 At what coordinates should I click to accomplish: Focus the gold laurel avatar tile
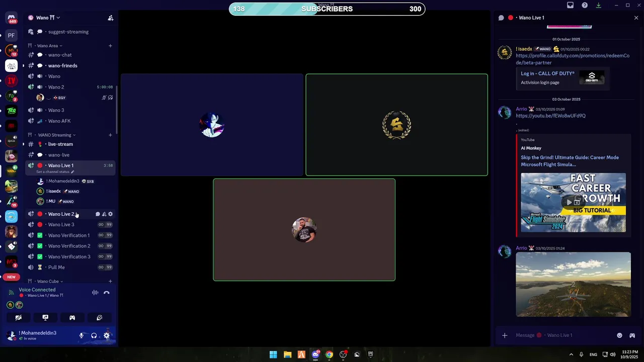396,125
